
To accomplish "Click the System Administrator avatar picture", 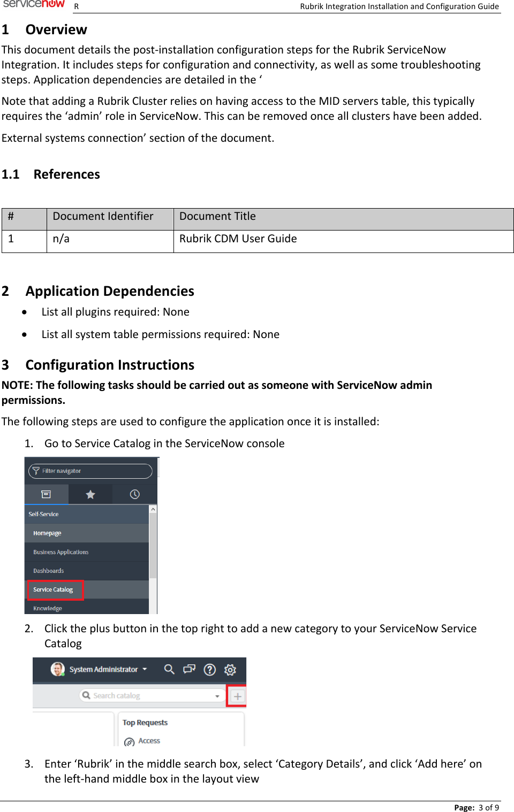I will coord(58,669).
